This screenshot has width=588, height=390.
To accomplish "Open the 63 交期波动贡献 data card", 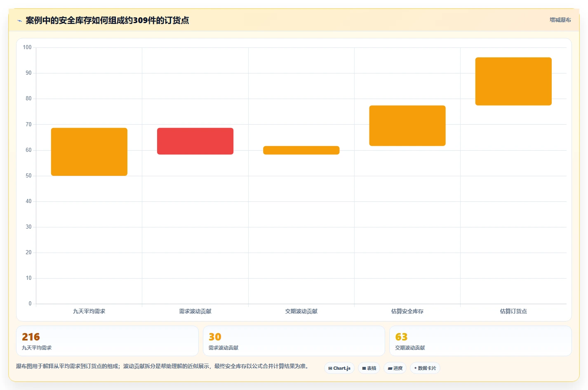I will 480,341.
